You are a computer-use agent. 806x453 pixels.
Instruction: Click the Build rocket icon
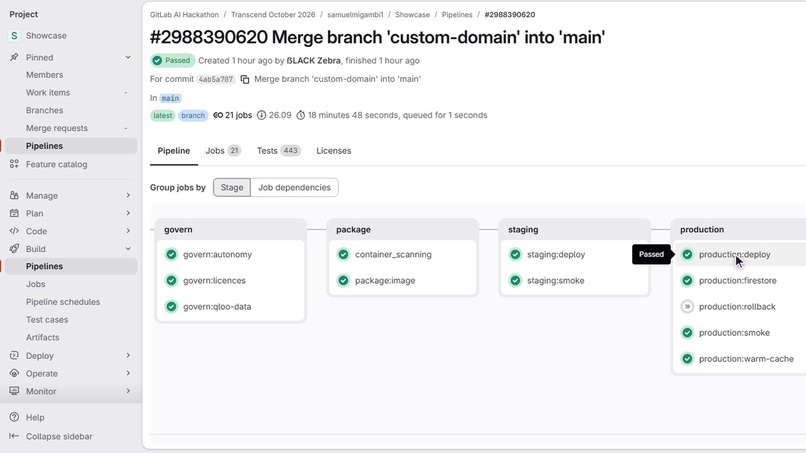[x=14, y=248]
